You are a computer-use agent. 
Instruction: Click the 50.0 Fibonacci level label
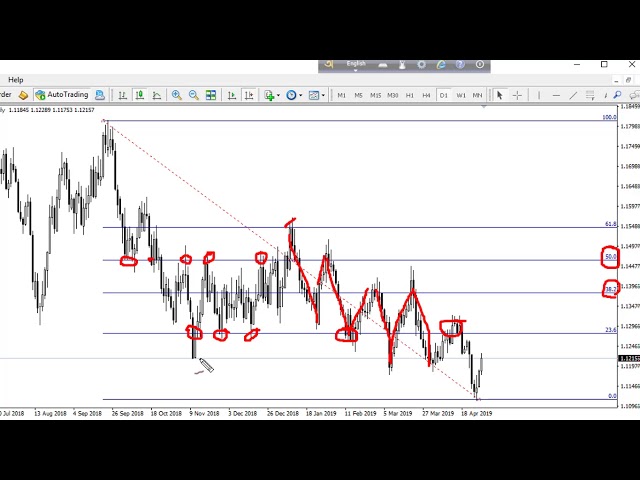(610, 258)
